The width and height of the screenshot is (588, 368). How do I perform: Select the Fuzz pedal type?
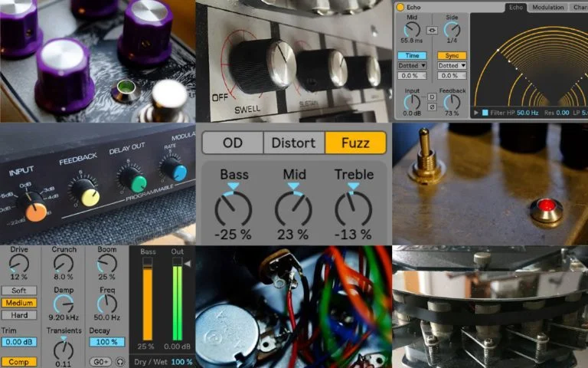pyautogui.click(x=355, y=143)
